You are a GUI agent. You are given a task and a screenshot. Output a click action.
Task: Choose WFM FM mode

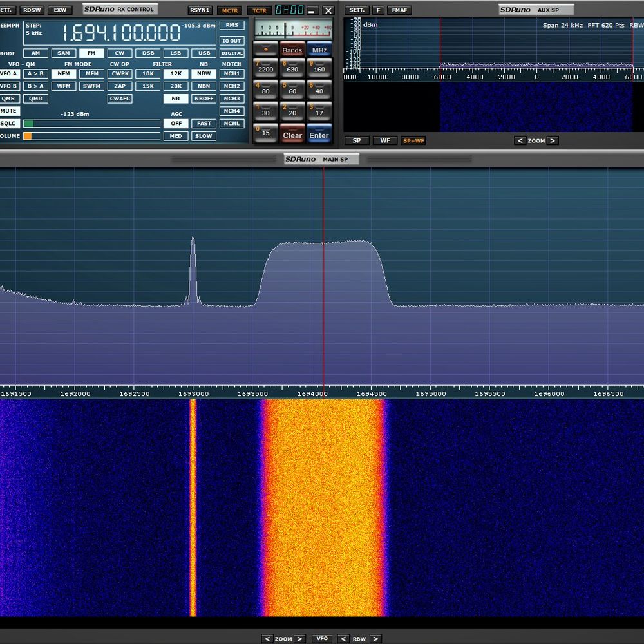(x=64, y=86)
